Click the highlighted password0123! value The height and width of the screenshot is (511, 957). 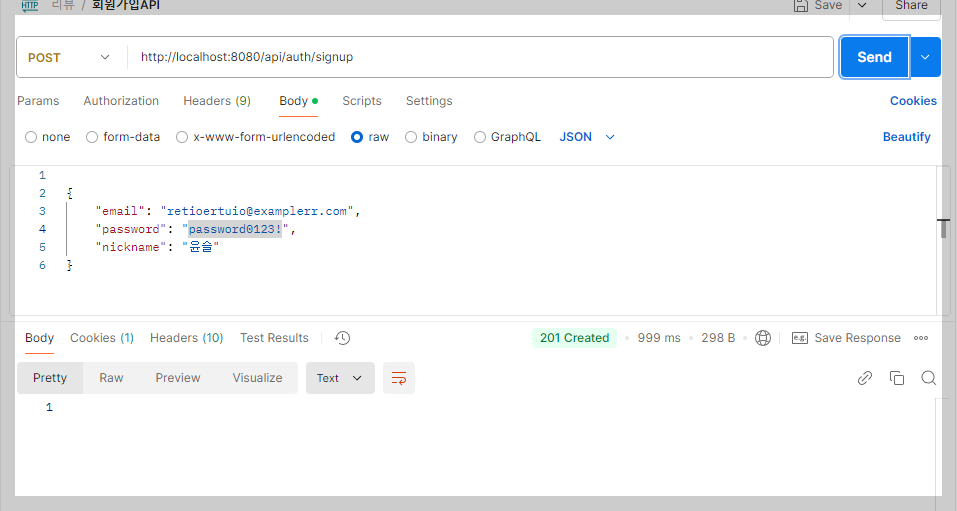(x=235, y=229)
